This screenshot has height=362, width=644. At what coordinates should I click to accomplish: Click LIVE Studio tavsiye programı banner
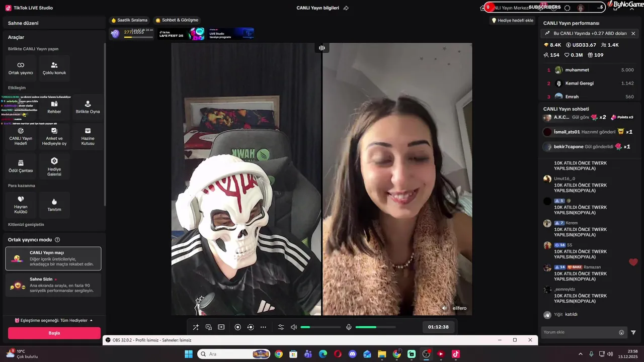click(231, 34)
